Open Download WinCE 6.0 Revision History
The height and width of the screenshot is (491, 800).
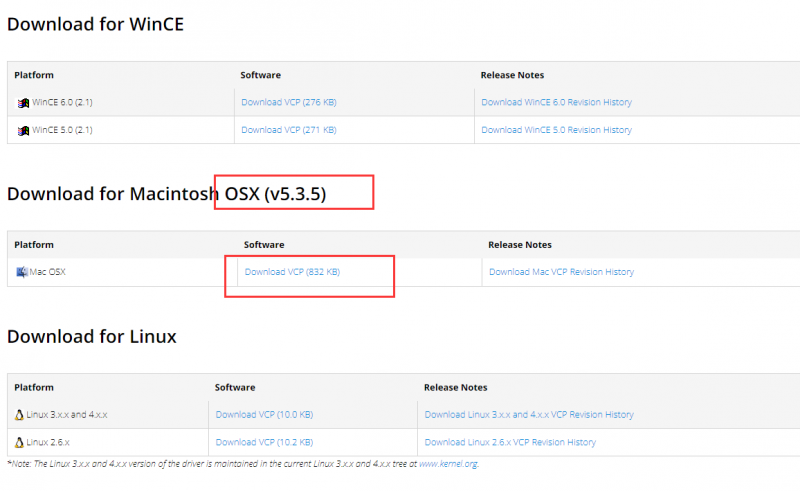556,102
